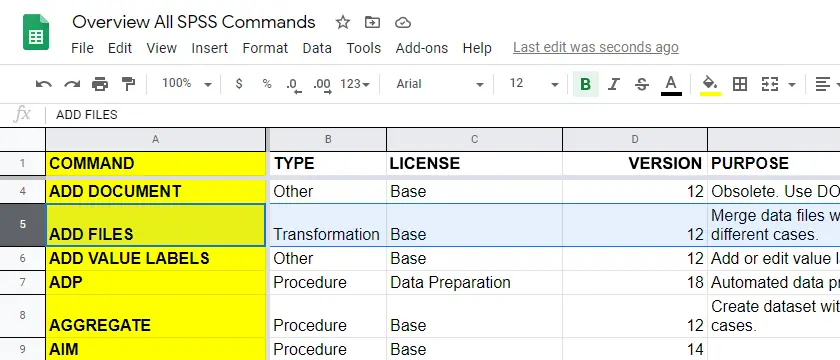
Task: Toggle Strikethrough formatting button
Action: (x=641, y=84)
